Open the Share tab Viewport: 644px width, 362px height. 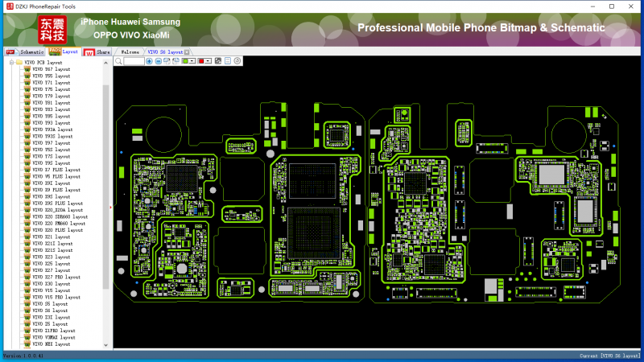pos(98,51)
